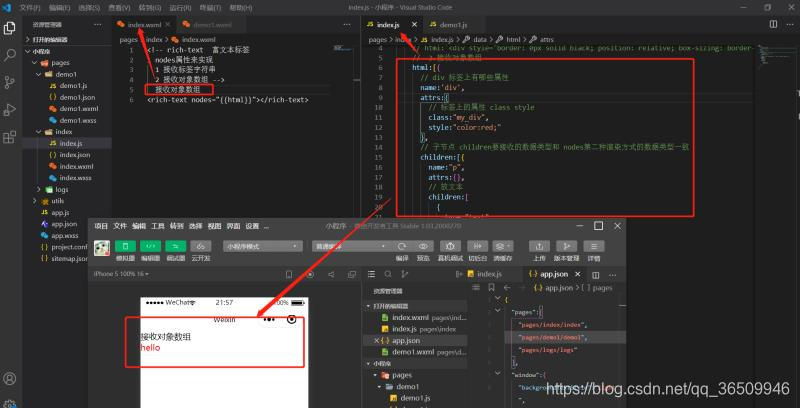800x408 pixels.
Task: Click the simulator rotate device icon
Action: click(289, 274)
